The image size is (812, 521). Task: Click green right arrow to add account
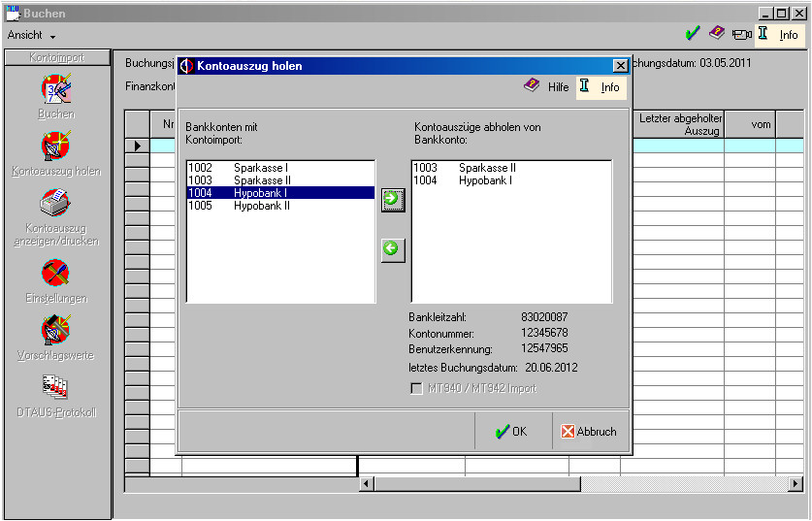[392, 200]
